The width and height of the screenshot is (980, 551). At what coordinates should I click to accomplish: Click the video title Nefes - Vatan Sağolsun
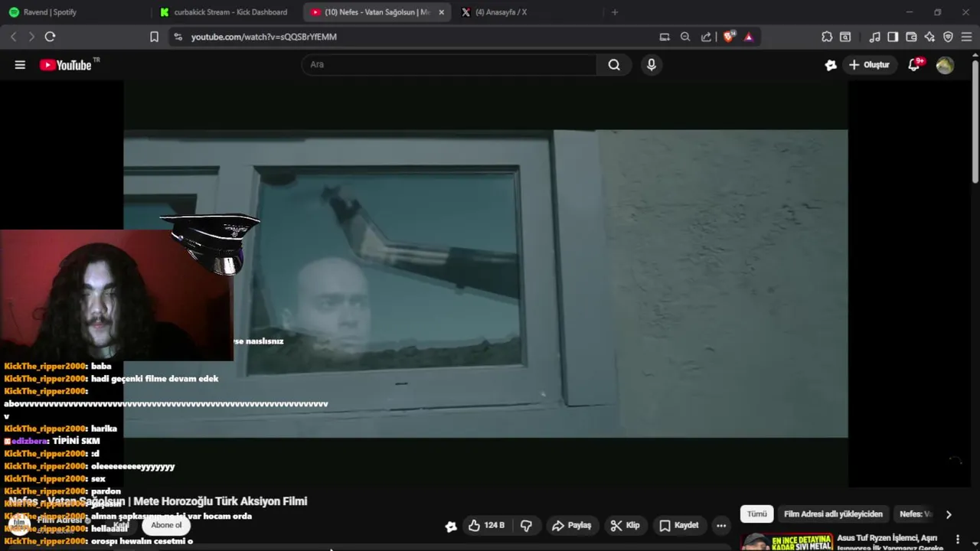[158, 501]
